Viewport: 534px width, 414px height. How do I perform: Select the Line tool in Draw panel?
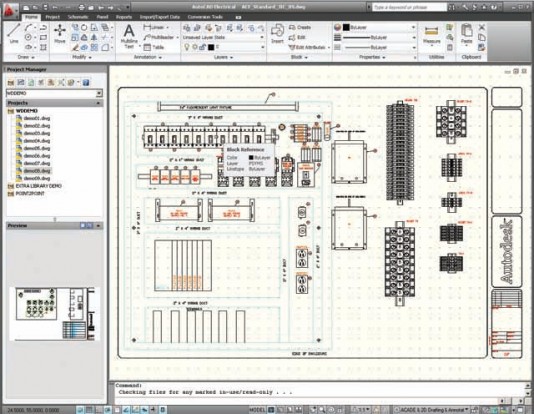tap(14, 34)
